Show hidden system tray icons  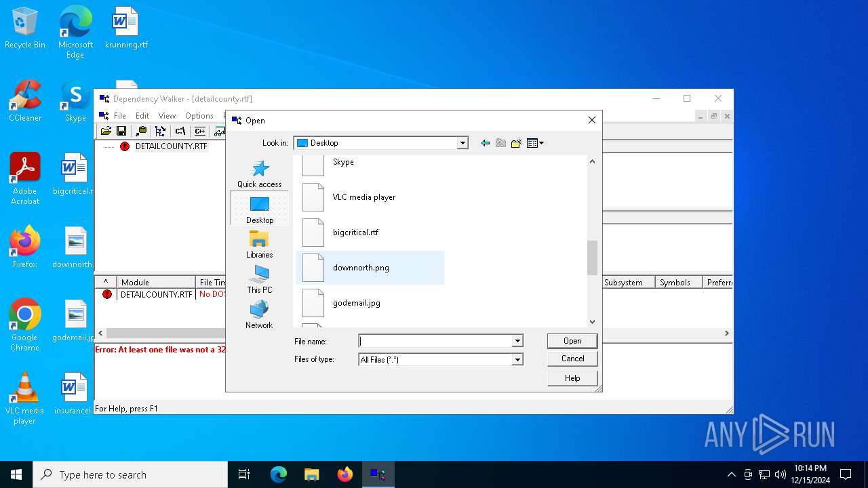coord(731,474)
